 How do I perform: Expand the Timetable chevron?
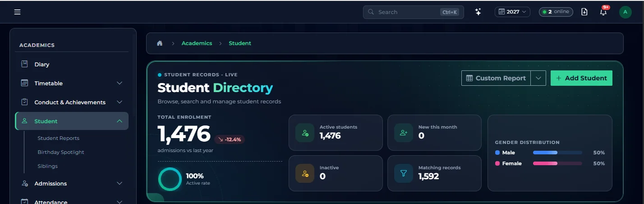tap(120, 83)
